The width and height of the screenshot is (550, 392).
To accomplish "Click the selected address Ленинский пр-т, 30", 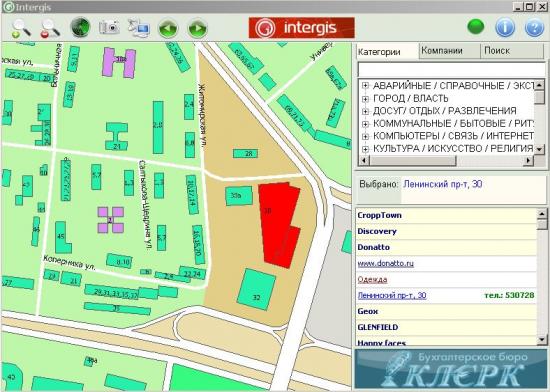I will [x=443, y=184].
